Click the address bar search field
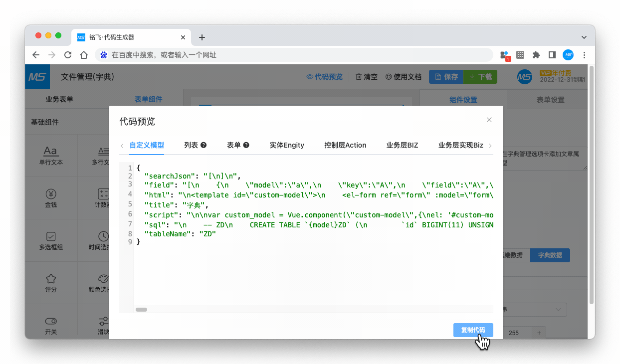Image resolution: width=620 pixels, height=364 pixels. point(294,55)
